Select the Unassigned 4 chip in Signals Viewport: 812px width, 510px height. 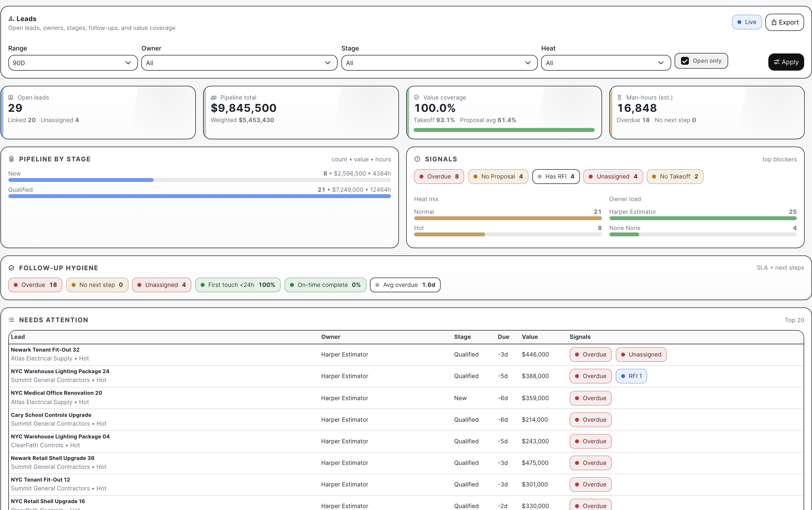(613, 177)
